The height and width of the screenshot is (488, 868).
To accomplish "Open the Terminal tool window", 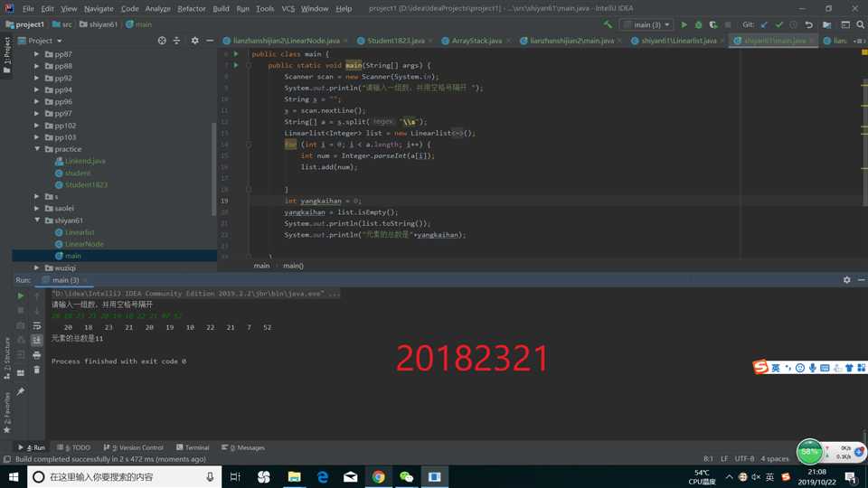I will [x=193, y=447].
